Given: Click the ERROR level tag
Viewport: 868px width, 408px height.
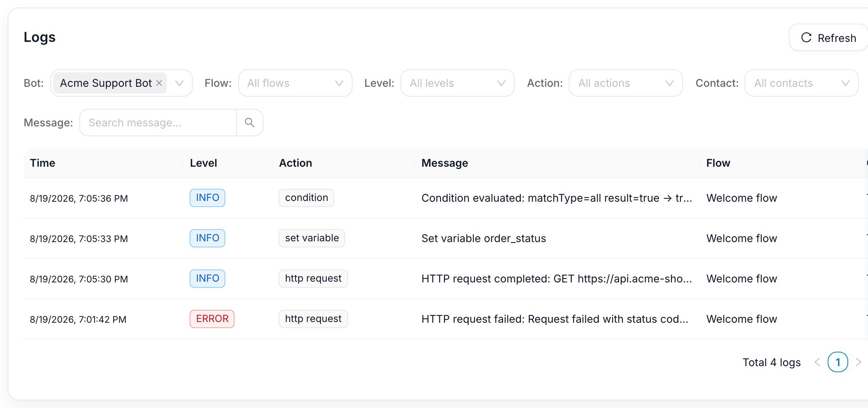Looking at the screenshot, I should click(x=212, y=319).
